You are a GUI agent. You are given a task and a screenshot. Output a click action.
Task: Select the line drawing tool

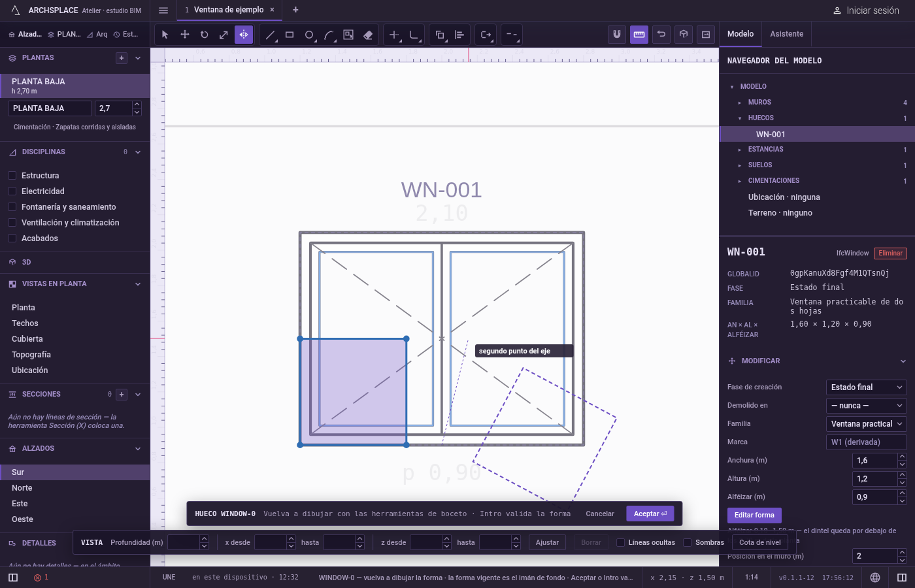point(270,35)
